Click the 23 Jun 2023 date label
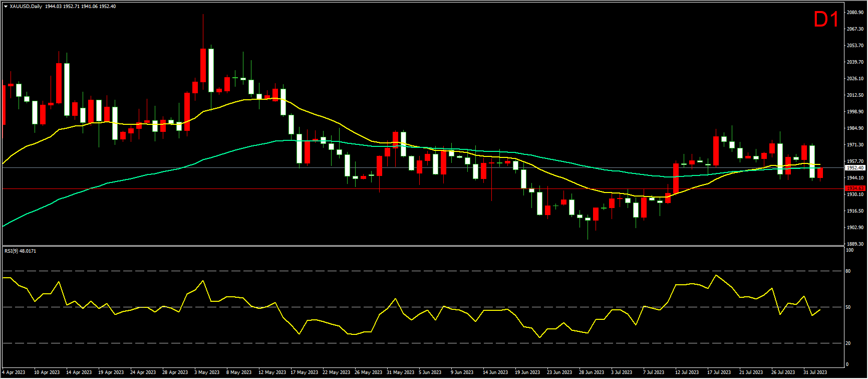Image resolution: width=868 pixels, height=379 pixels. pos(559,372)
